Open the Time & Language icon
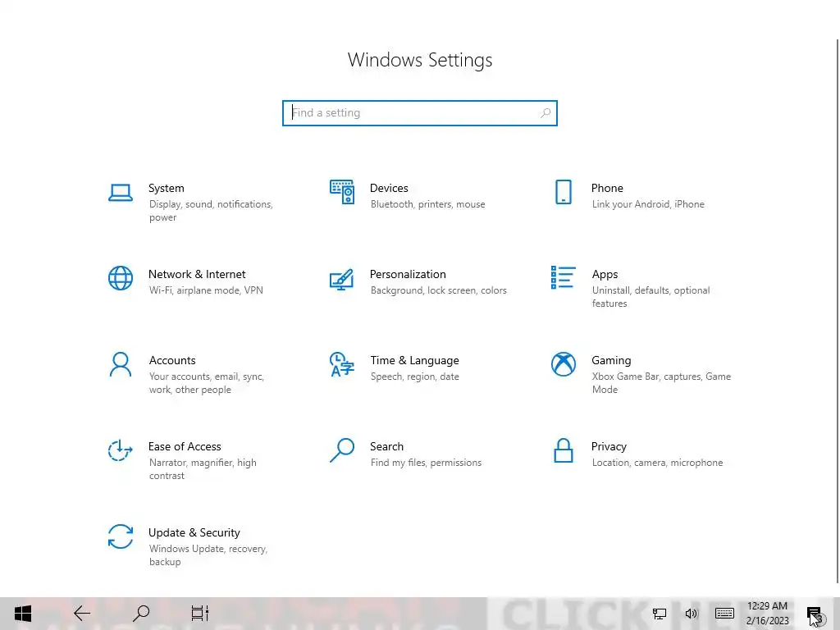The width and height of the screenshot is (840, 630). click(342, 364)
